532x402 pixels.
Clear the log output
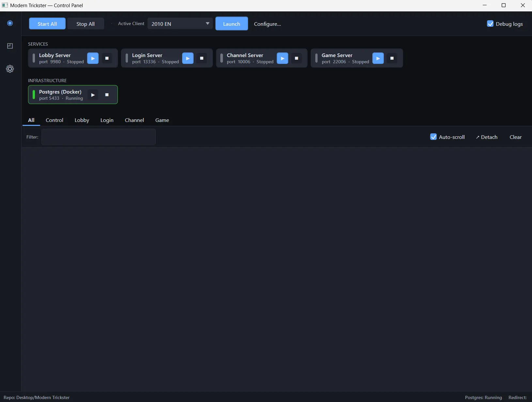click(516, 137)
